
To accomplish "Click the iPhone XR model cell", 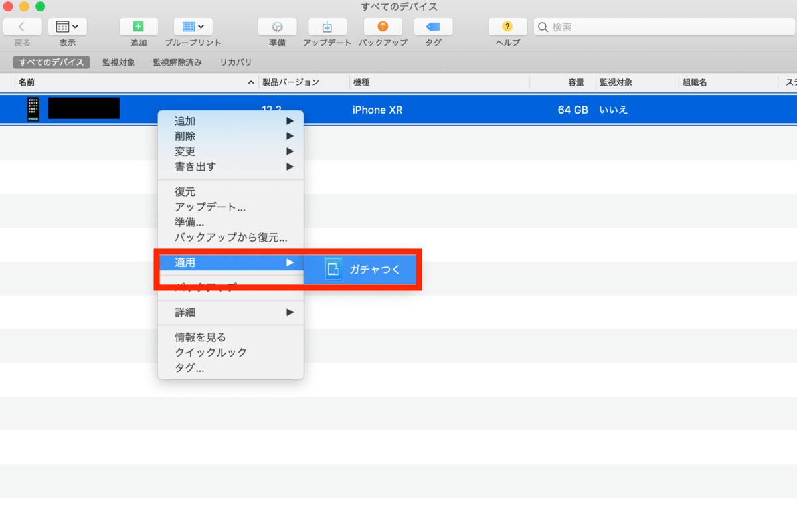I will coord(377,110).
